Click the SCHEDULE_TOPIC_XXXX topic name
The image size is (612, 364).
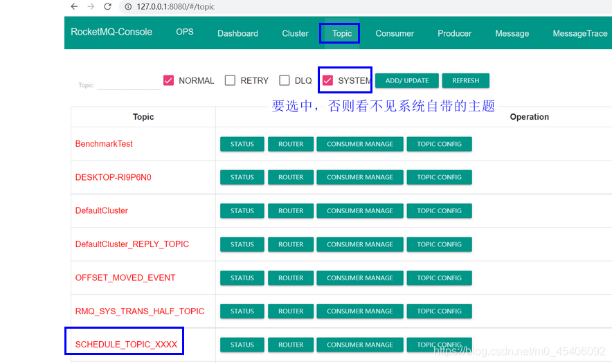click(126, 345)
